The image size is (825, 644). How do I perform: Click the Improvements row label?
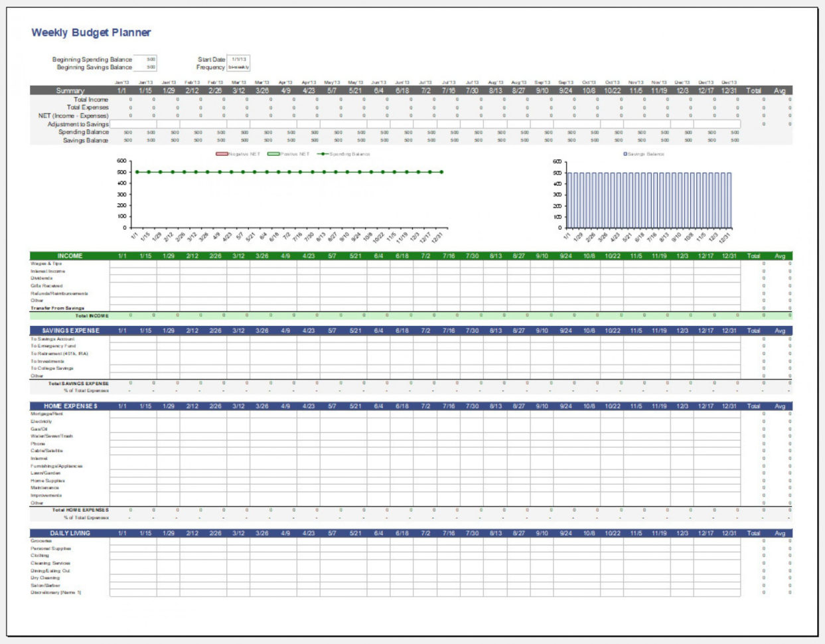pyautogui.click(x=46, y=495)
